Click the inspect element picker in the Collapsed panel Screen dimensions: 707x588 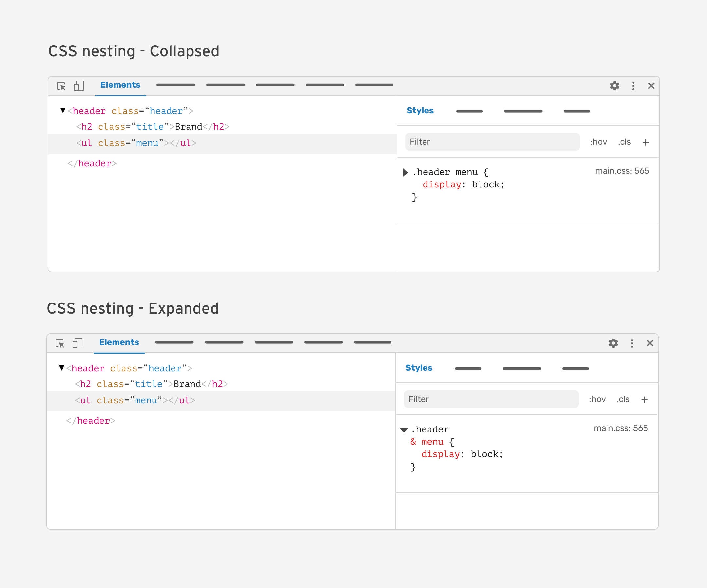pyautogui.click(x=61, y=86)
